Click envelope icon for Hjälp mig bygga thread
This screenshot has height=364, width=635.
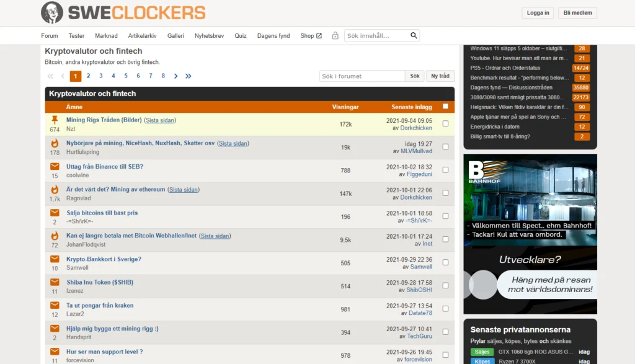point(55,328)
